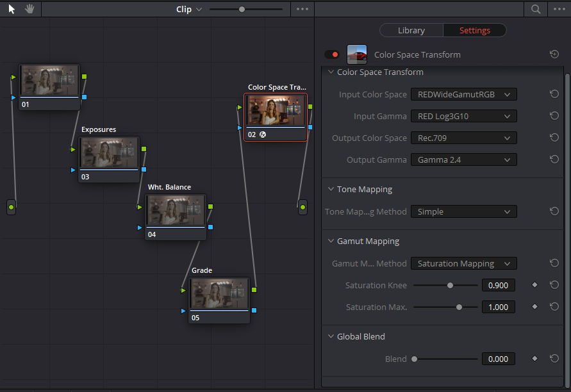Reset the Saturation Max value
The image size is (571, 392).
[554, 307]
